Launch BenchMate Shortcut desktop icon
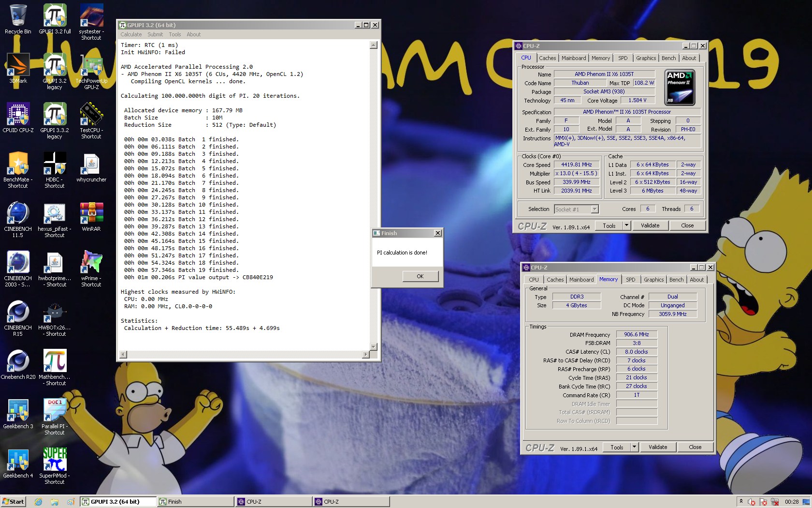The image size is (812, 508). [x=18, y=170]
